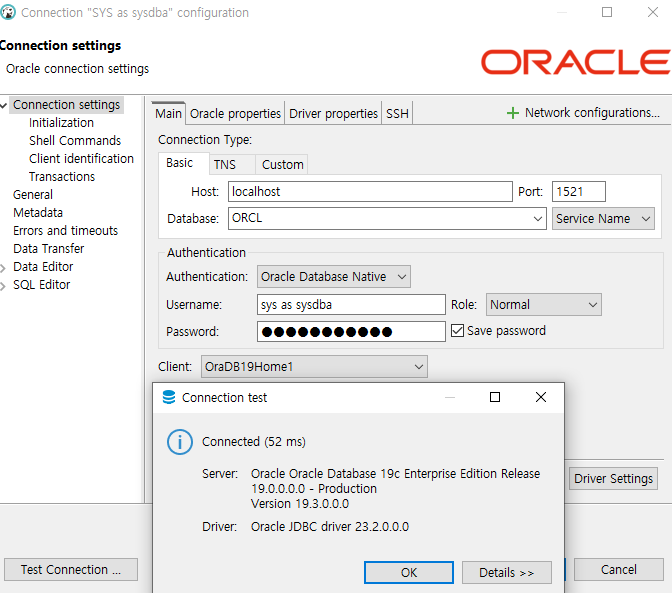Viewport: 672px width, 593px height.
Task: Close the configuration window
Action: (653, 12)
